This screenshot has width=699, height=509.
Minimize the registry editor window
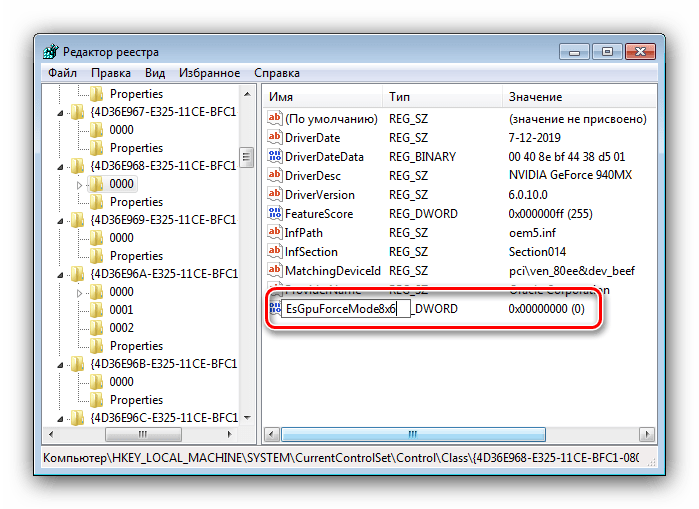pos(574,52)
